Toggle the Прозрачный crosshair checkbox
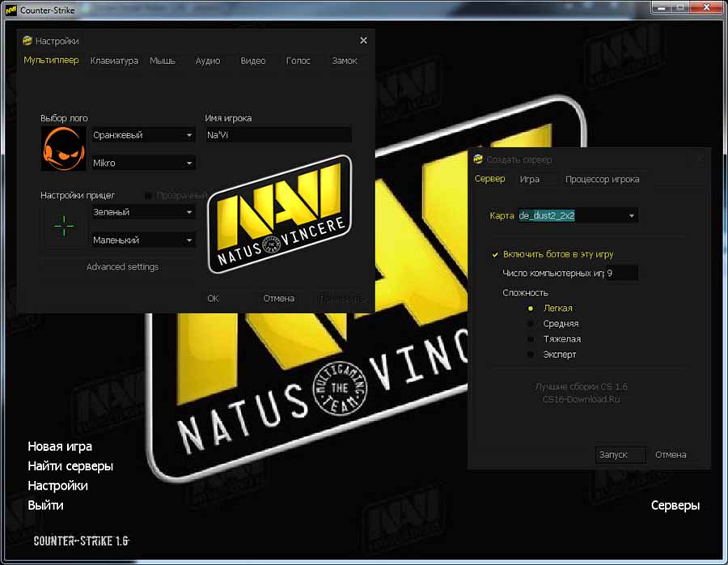Screen dimensions: 728x565 coord(148,196)
